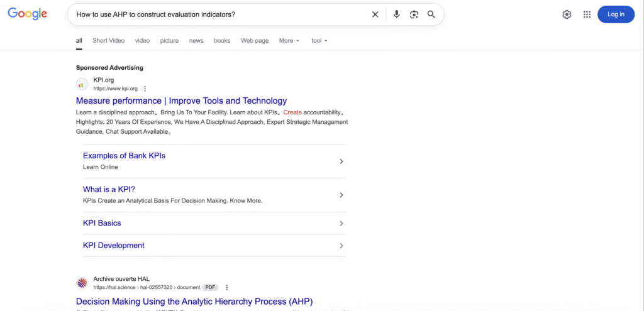
Task: Select the news search tab
Action: pos(196,41)
